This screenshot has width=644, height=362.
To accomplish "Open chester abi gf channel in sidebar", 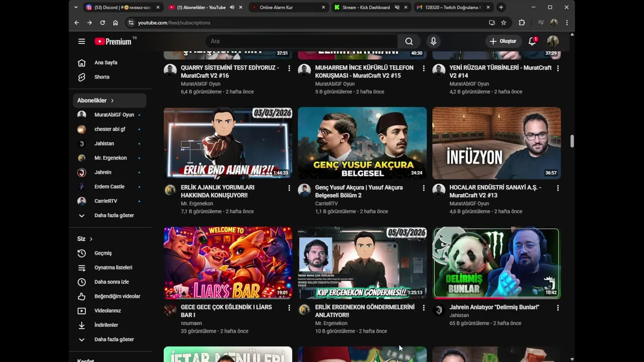I will coord(110,129).
